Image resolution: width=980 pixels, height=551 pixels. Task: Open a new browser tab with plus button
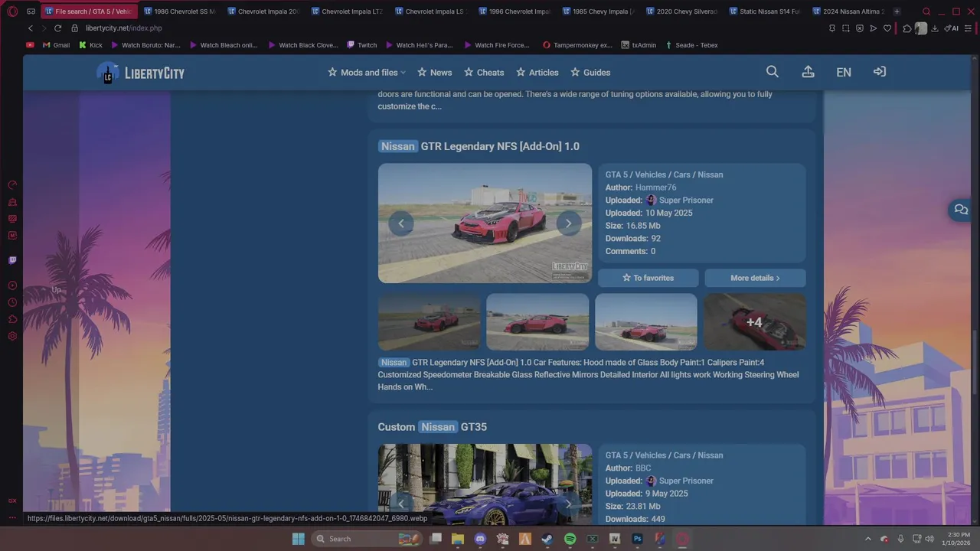pyautogui.click(x=897, y=11)
